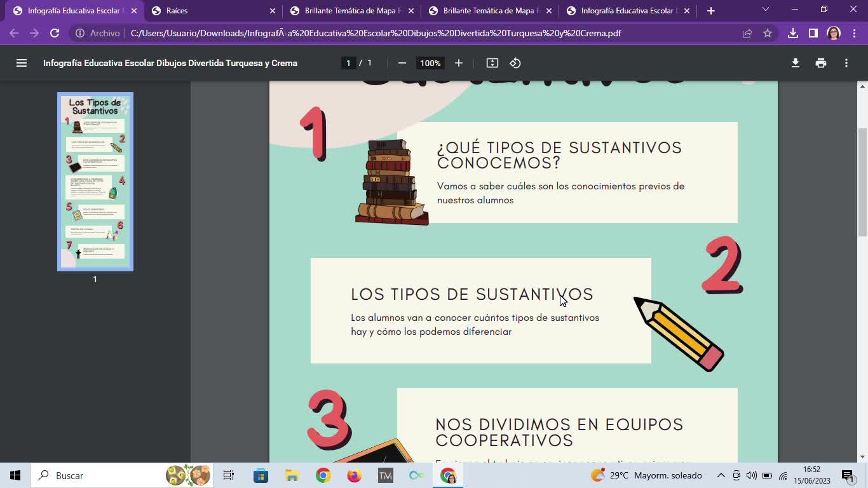Launch Microsoft Store from the taskbar

261,475
